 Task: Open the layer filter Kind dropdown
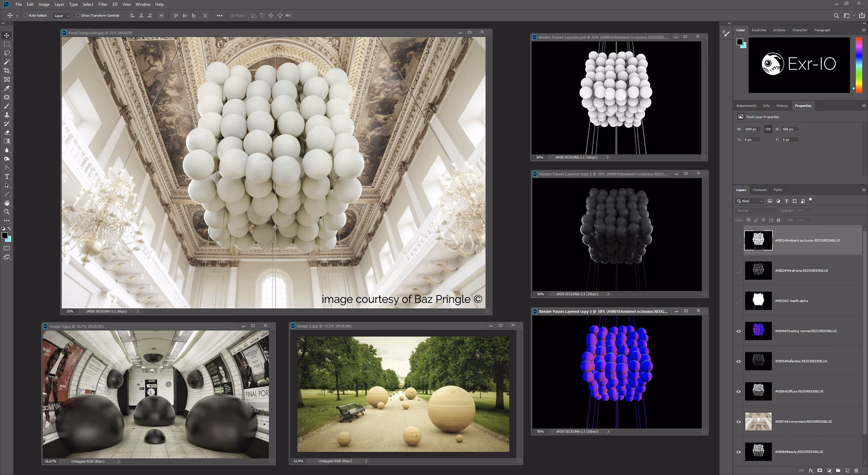point(750,201)
